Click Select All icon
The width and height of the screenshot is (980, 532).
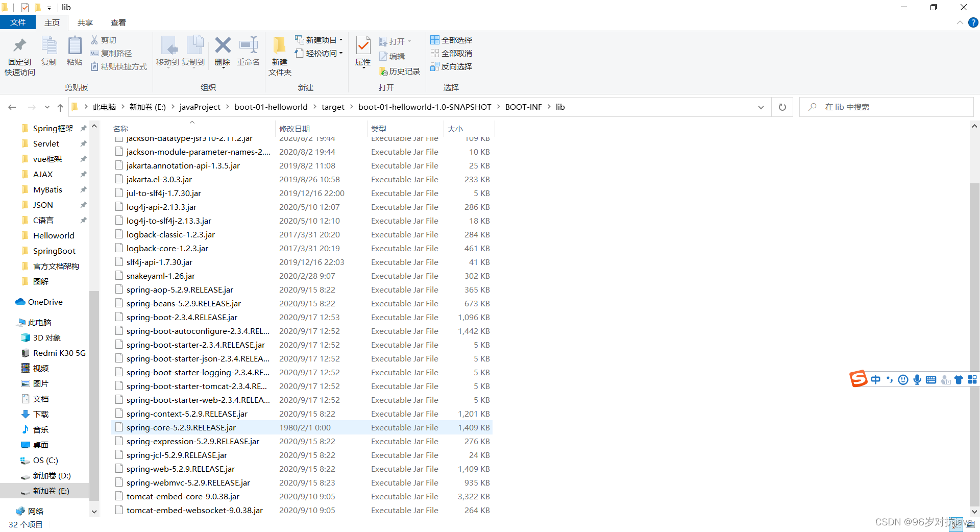[x=435, y=40]
